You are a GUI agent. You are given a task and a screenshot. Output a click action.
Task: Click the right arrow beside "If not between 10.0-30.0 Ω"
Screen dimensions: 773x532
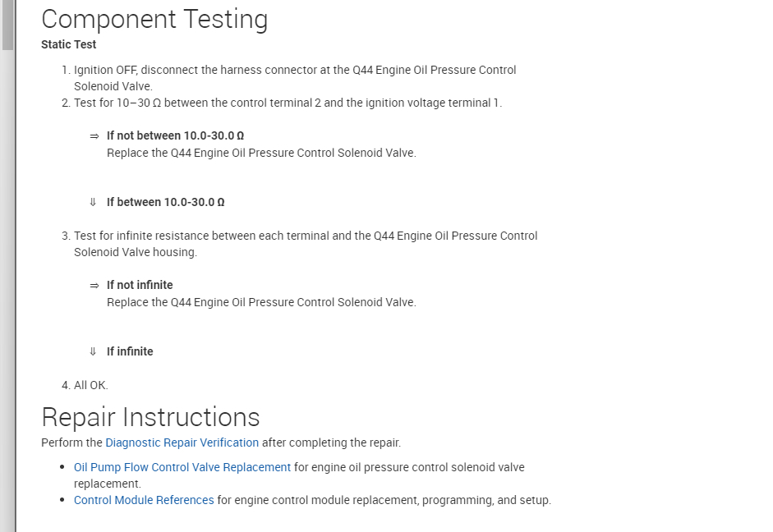pyautogui.click(x=94, y=135)
